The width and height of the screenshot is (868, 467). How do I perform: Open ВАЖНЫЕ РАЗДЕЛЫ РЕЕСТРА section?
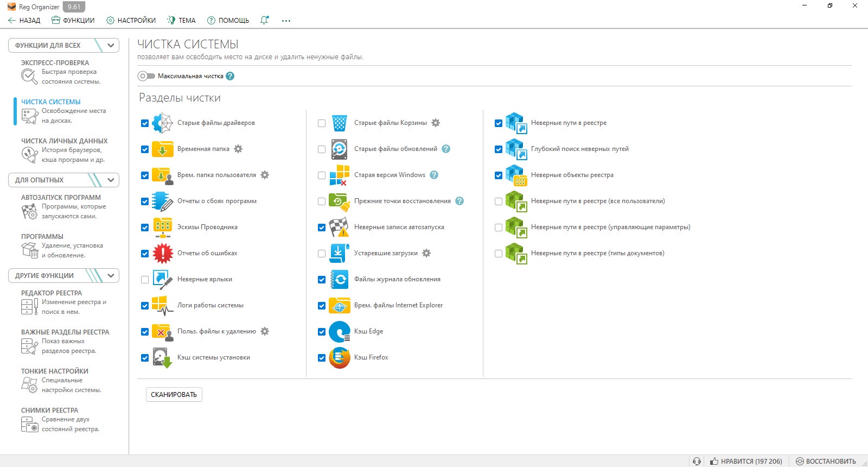tap(65, 342)
